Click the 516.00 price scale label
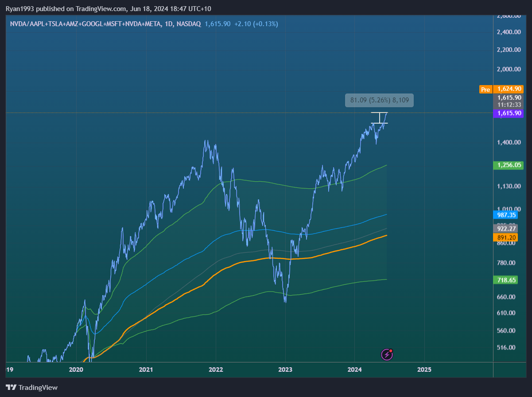The width and height of the screenshot is (532, 397). tap(506, 347)
